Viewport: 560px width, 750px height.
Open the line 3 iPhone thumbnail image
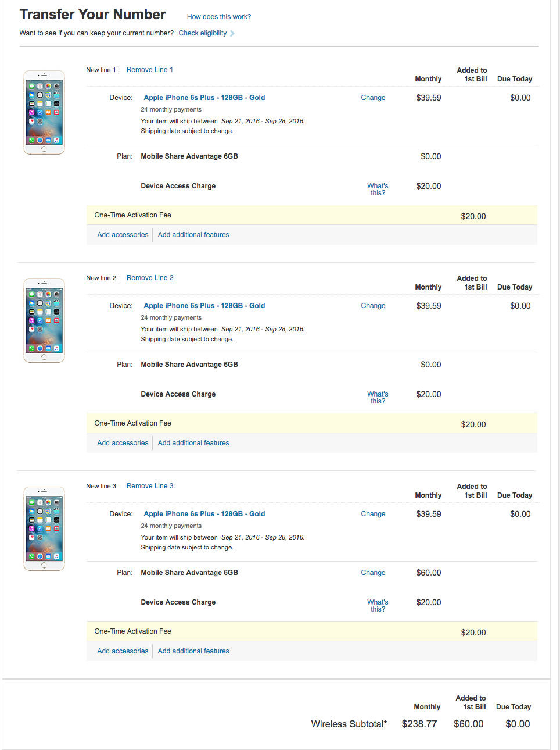coord(44,529)
